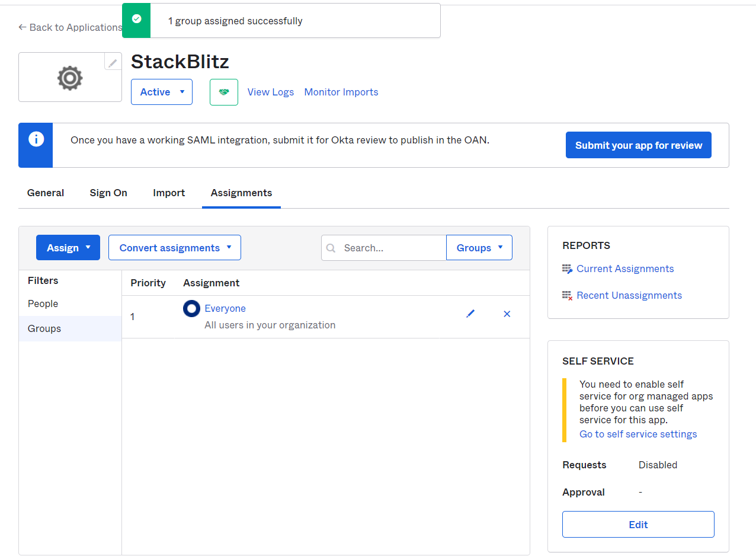Open the Import tab
This screenshot has height=559, width=756.
[169, 193]
